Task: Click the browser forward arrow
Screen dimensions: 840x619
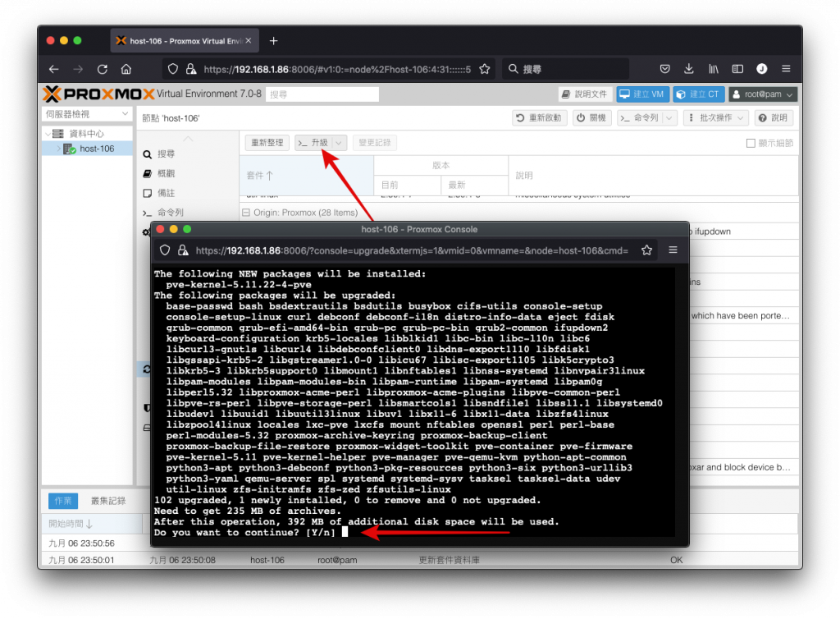Action: (78, 69)
